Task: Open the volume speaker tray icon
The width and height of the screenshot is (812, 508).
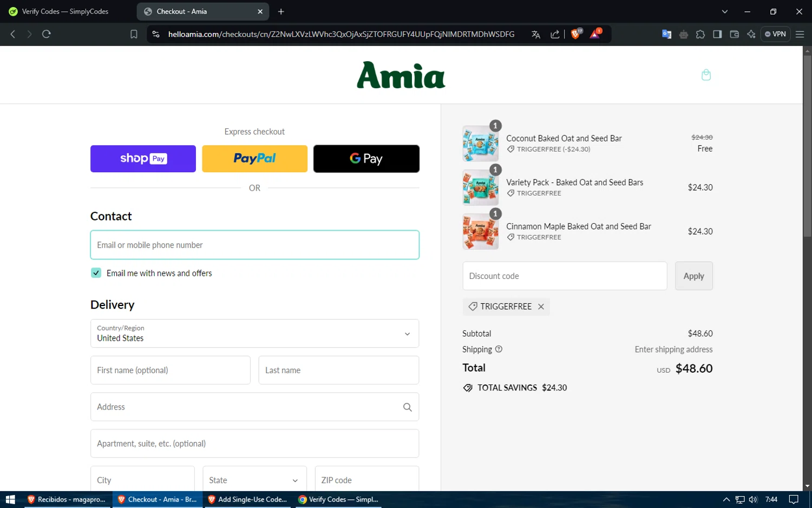Action: [753, 499]
